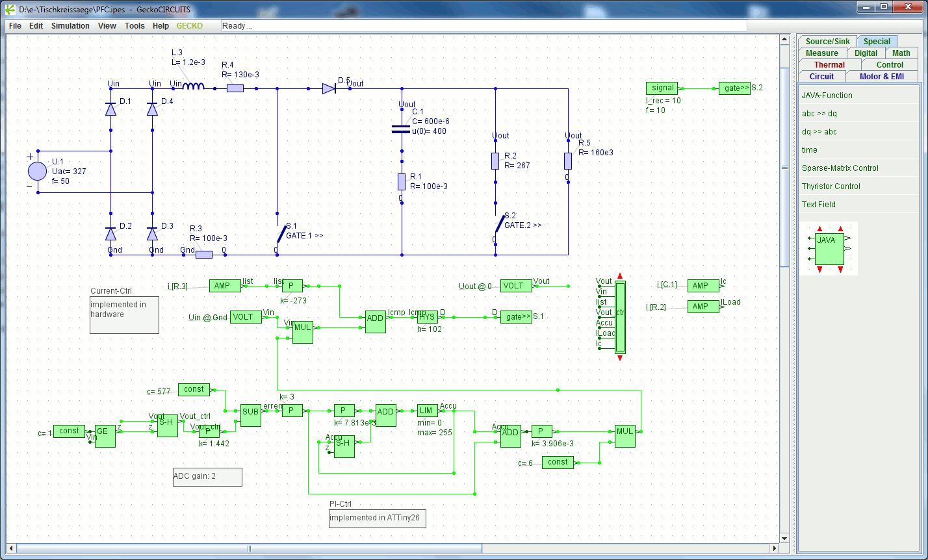Open the Simulation menu

70,26
